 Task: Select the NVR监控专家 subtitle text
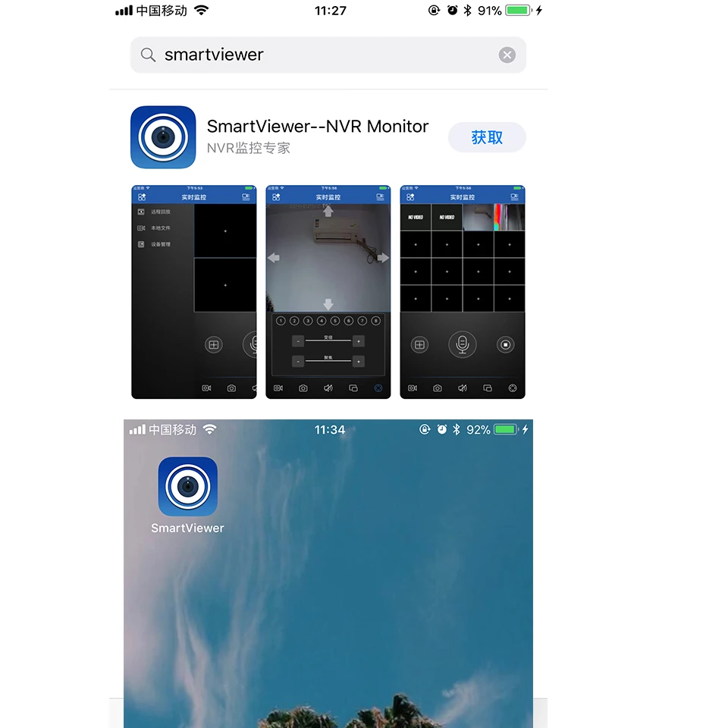click(x=249, y=148)
